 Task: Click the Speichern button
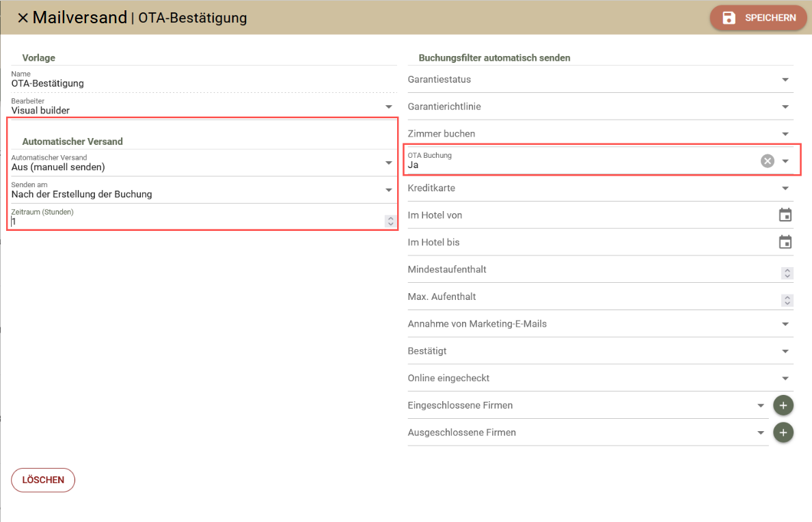pyautogui.click(x=758, y=18)
